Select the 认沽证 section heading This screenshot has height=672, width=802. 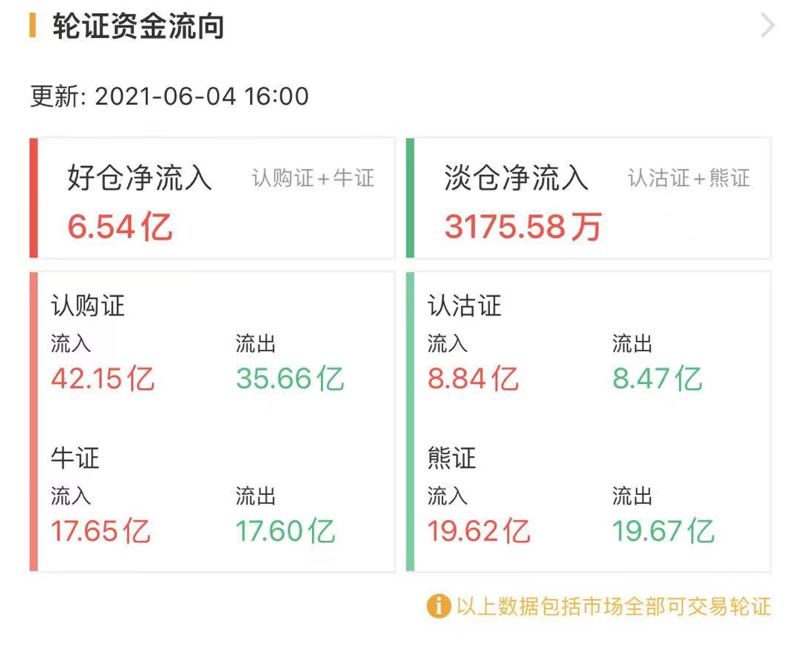[465, 306]
